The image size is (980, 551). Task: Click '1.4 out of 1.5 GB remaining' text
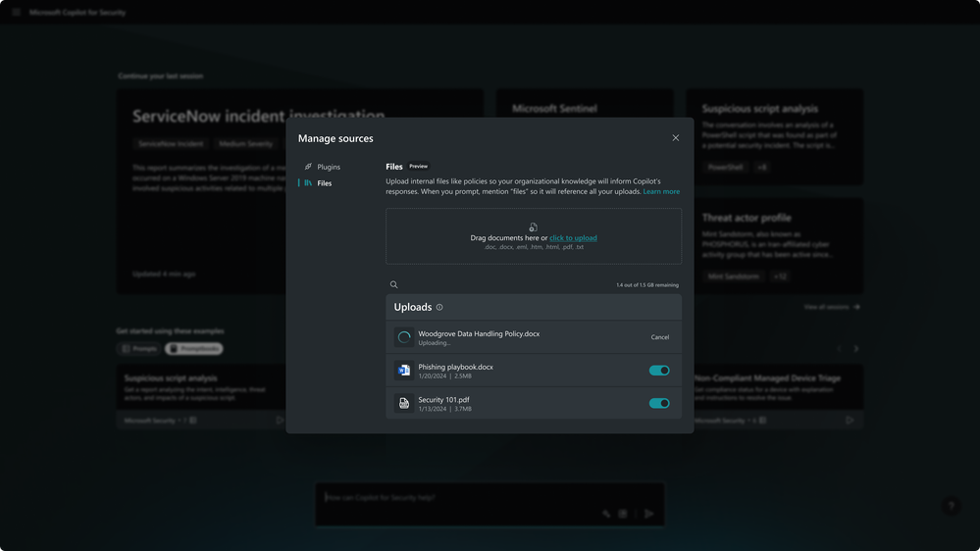647,285
